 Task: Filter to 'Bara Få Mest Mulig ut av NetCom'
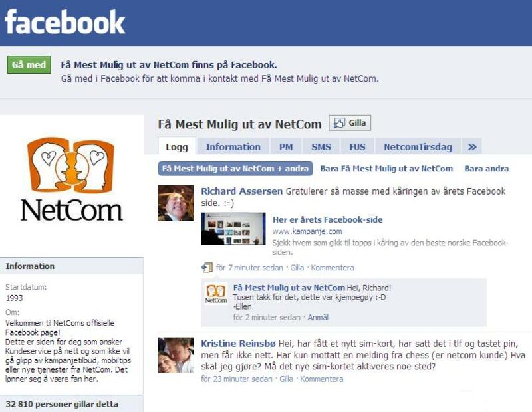[386, 169]
